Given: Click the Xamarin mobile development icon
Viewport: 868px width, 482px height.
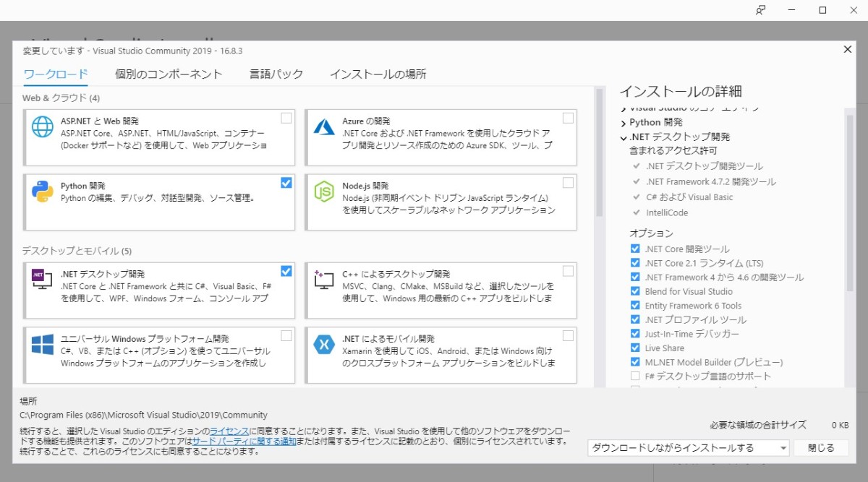Looking at the screenshot, I should [323, 345].
